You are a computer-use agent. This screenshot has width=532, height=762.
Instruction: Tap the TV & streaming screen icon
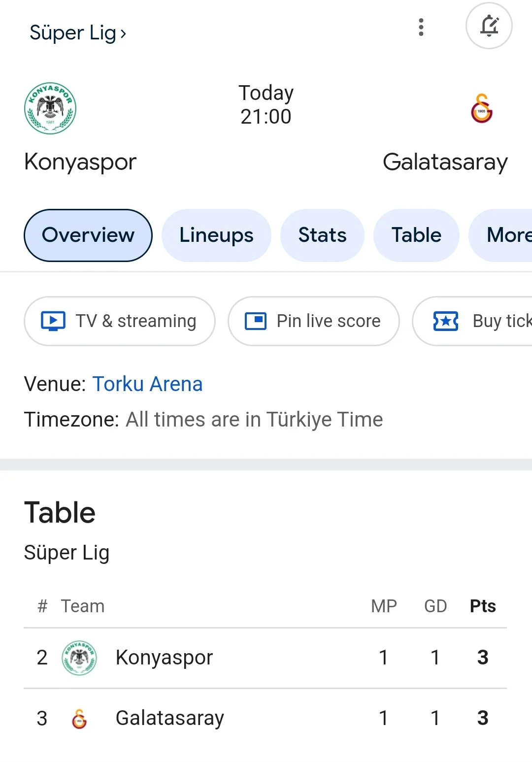tap(53, 321)
